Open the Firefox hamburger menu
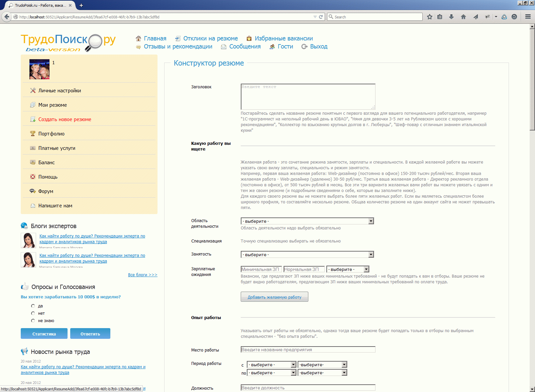Screen dimensions: 535x392 [528, 17]
